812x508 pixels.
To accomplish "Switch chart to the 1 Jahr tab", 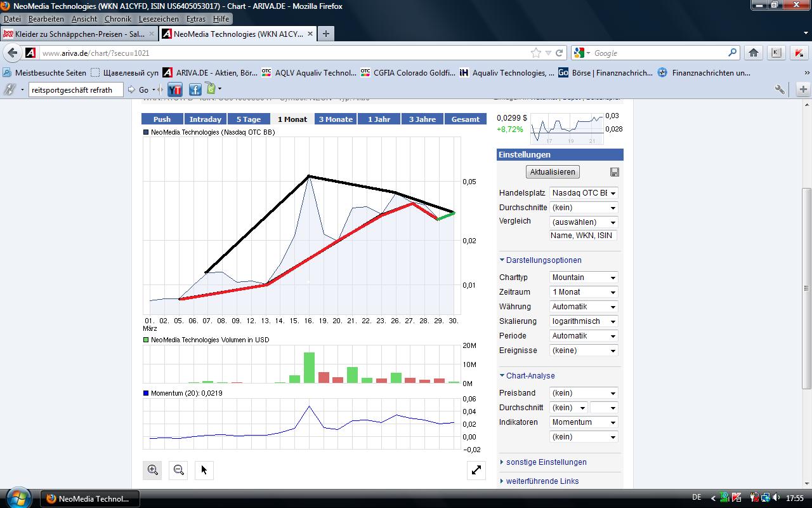I will tap(379, 119).
